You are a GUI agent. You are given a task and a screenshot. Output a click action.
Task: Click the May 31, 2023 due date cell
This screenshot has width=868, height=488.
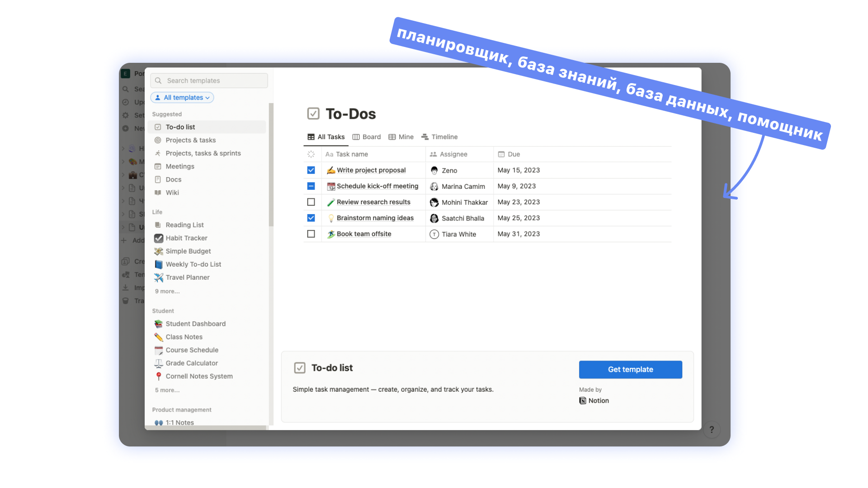[x=582, y=234]
